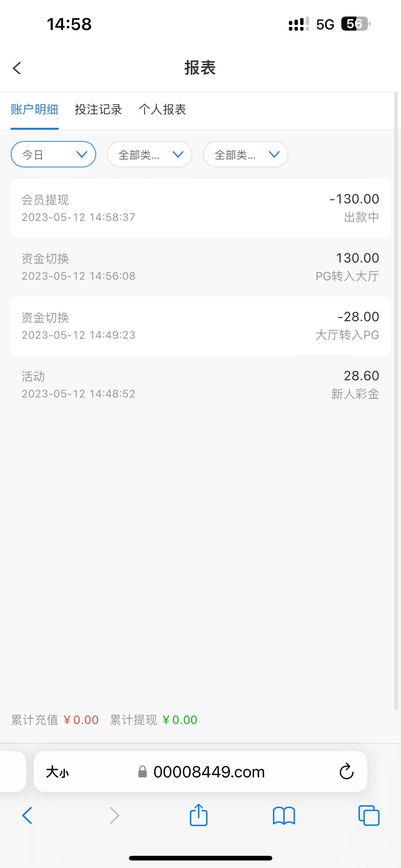
Task: Select the 账户明细 tab
Action: tap(35, 109)
